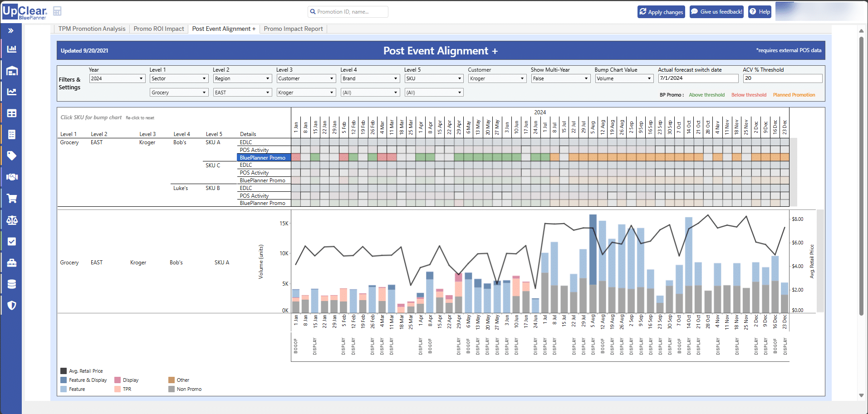Open the Level 4 (All) filter dropdown
The height and width of the screenshot is (414, 868).
pyautogui.click(x=370, y=93)
